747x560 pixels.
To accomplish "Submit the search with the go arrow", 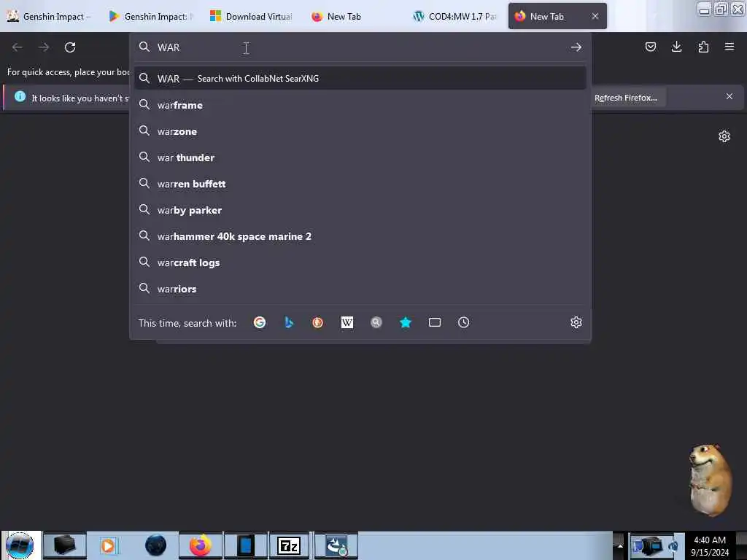I will click(x=576, y=47).
